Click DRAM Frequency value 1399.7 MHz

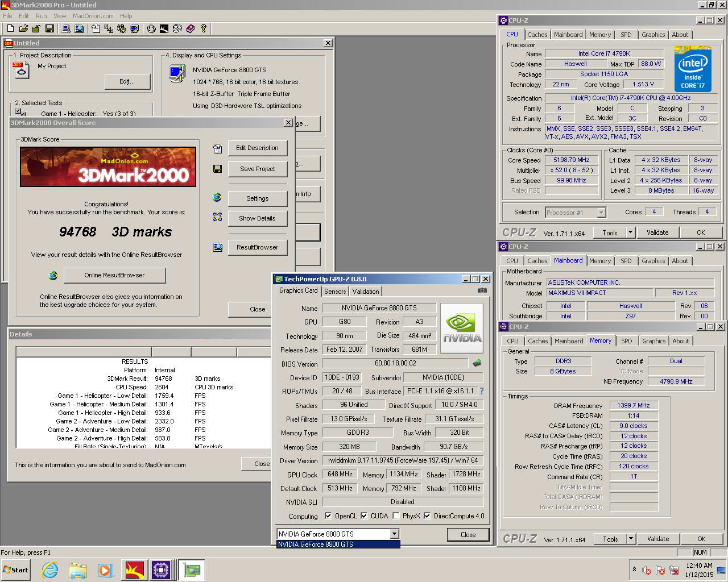634,406
